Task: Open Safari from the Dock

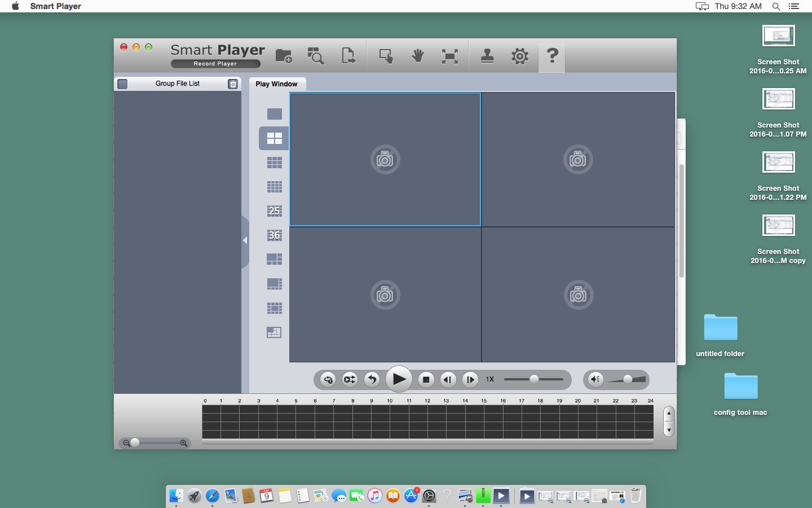Action: [x=213, y=496]
